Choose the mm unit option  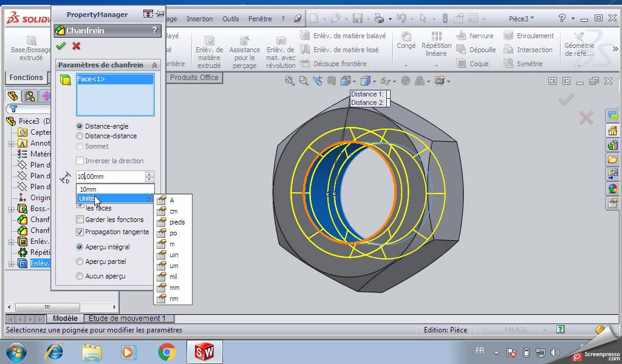pyautogui.click(x=173, y=288)
